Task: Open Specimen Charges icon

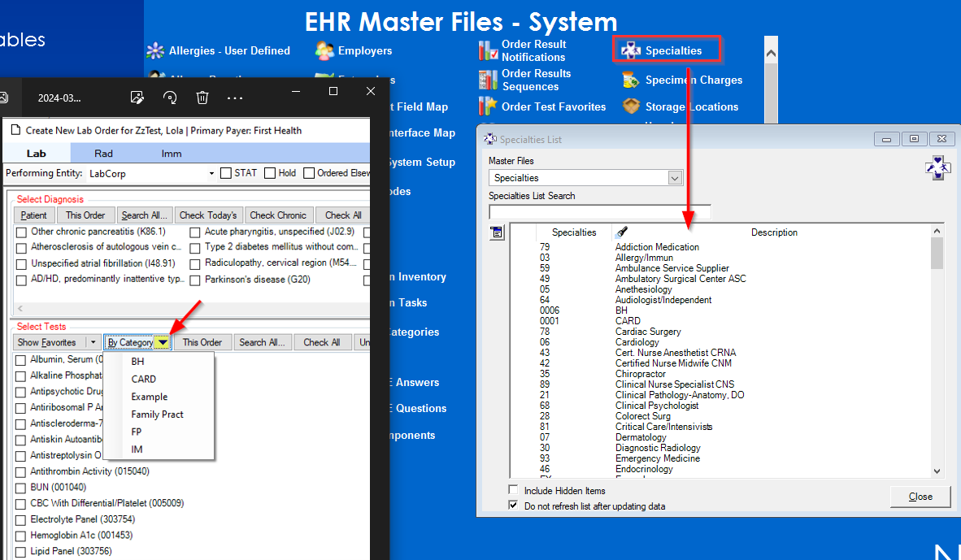Action: 631,80
